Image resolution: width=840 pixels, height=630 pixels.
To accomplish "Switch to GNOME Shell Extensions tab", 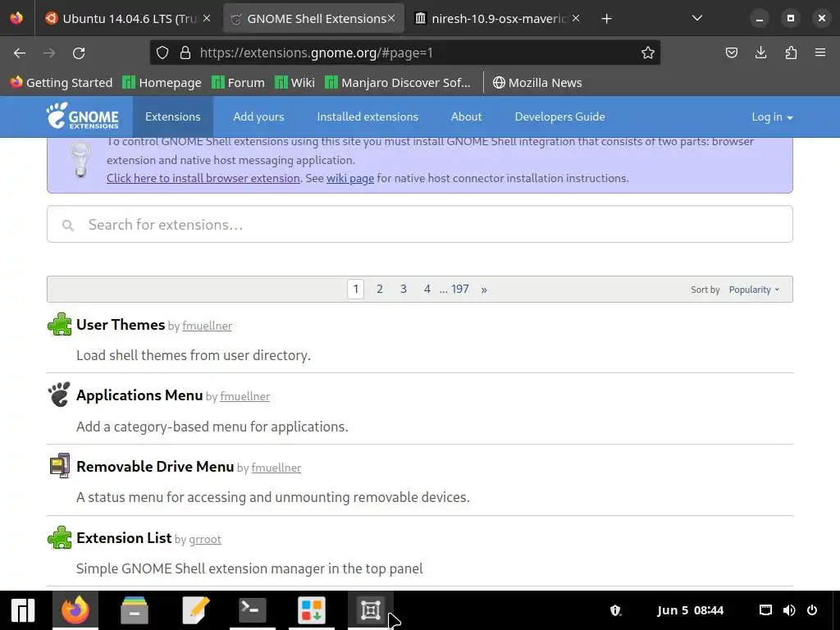I will (313, 19).
